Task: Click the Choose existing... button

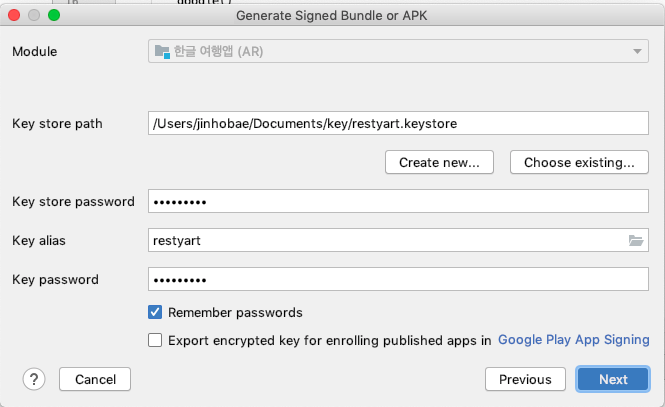Action: point(579,162)
